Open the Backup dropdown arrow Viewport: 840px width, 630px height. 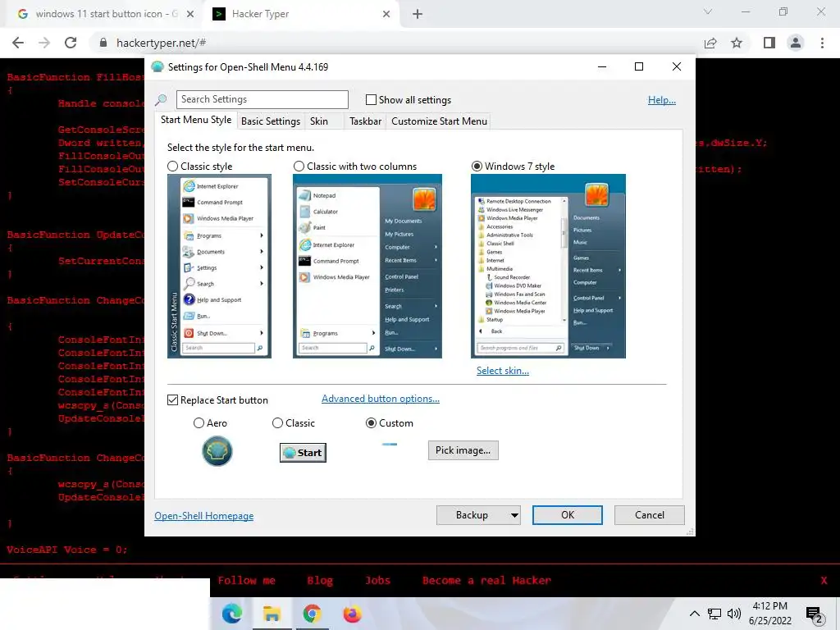(514, 515)
